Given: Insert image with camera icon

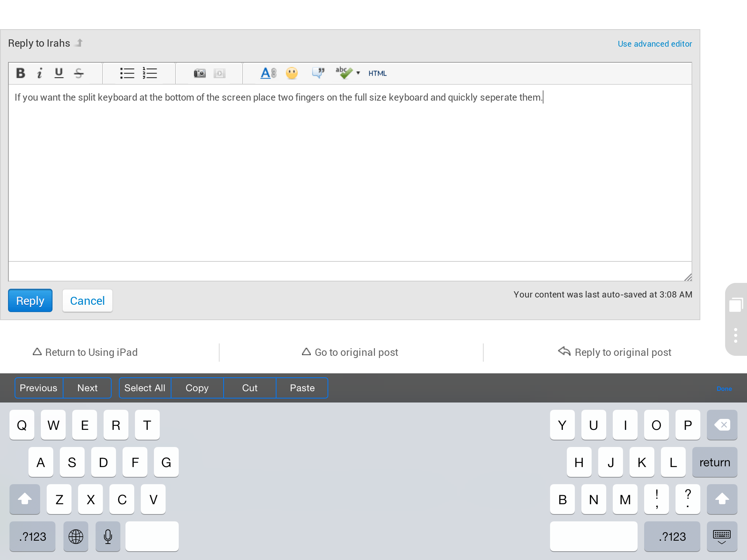Looking at the screenshot, I should tap(200, 73).
